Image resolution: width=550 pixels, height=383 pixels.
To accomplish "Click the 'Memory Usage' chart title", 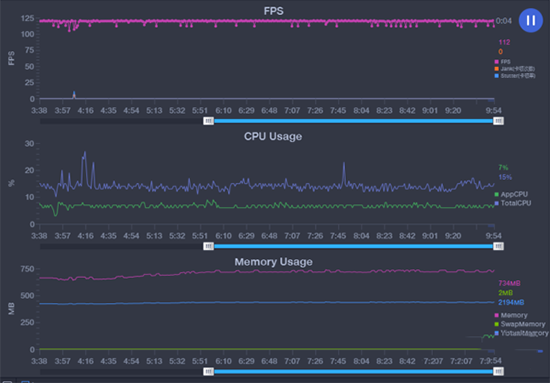I will coord(274,262).
